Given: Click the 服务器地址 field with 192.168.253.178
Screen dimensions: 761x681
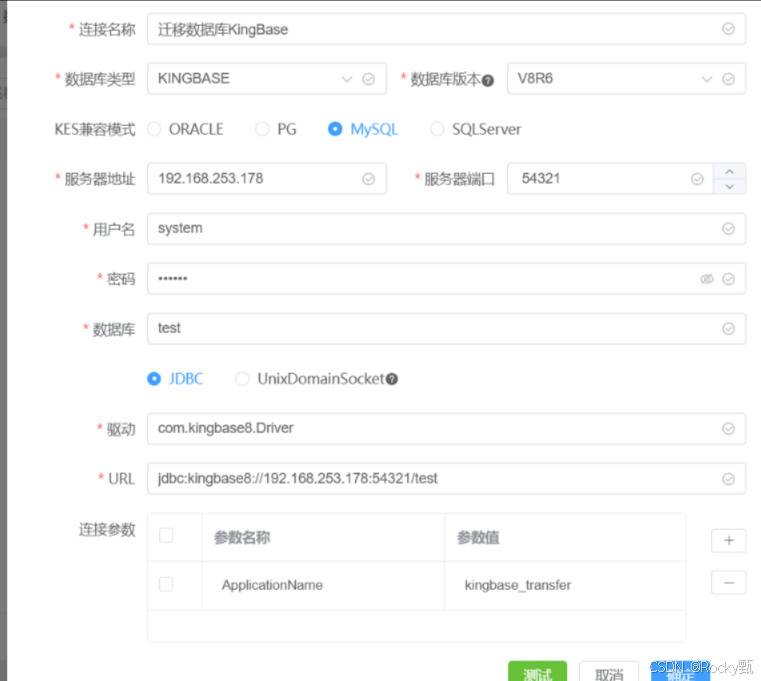Looking at the screenshot, I should click(x=267, y=179).
